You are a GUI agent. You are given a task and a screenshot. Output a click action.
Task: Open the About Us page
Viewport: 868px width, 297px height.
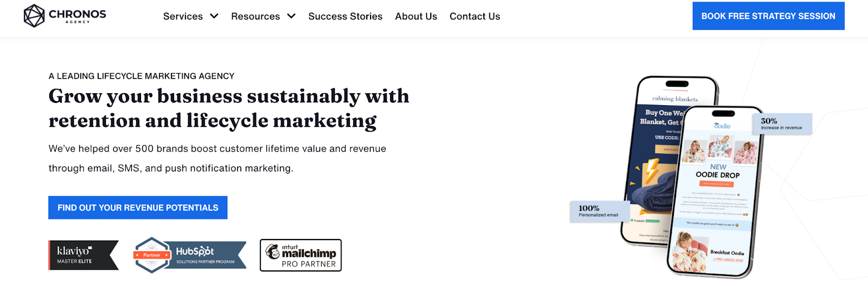[416, 16]
